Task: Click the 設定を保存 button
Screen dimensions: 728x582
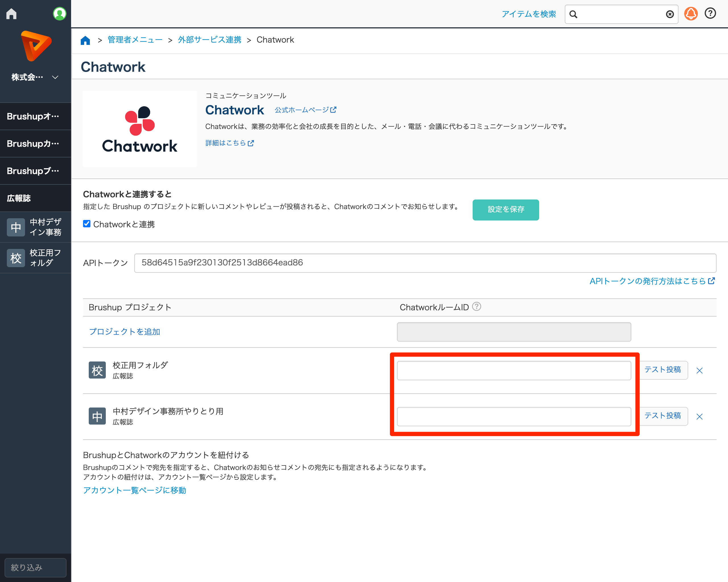Action: point(506,210)
